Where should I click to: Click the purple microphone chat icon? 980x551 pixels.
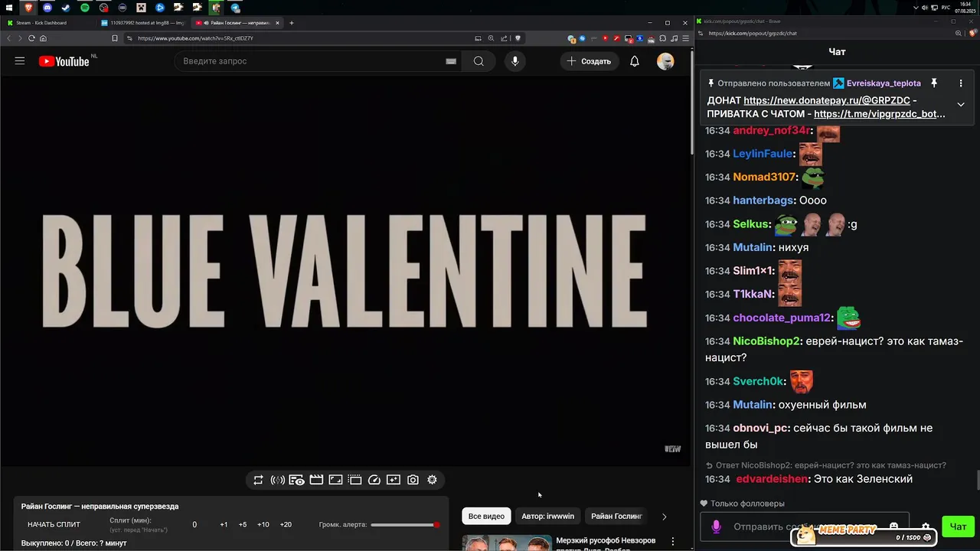(717, 527)
